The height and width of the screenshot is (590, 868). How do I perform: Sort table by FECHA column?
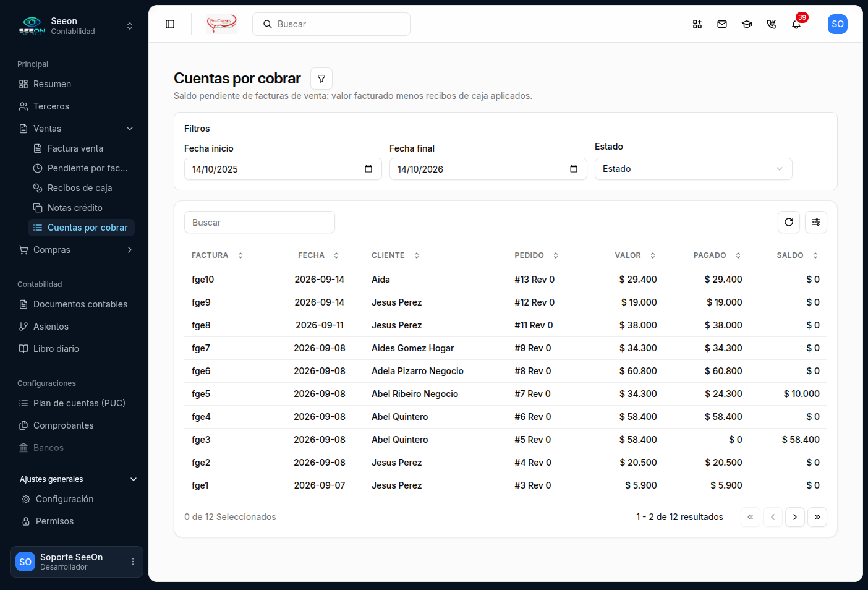click(319, 255)
